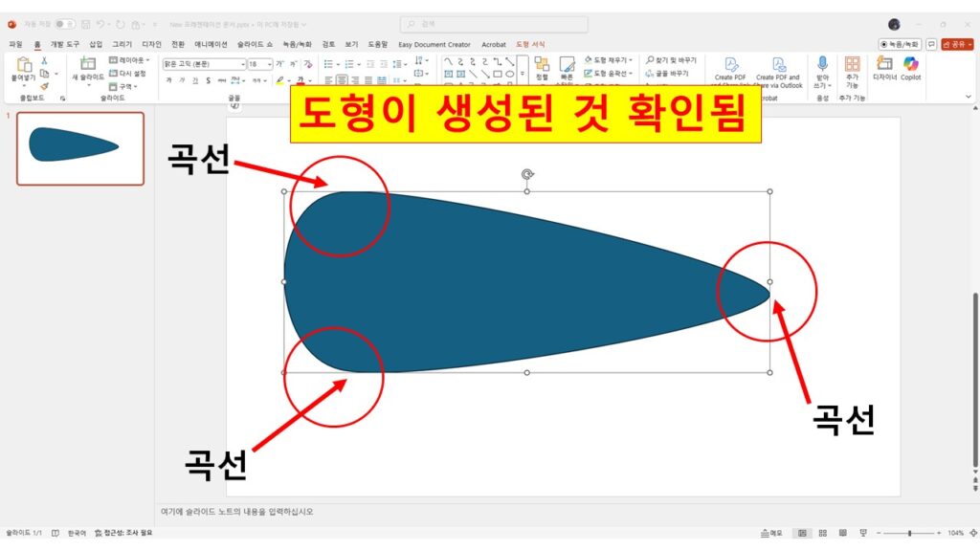Image resolution: width=980 pixels, height=551 pixels.
Task: Click the Share (공유) button
Action: (957, 44)
